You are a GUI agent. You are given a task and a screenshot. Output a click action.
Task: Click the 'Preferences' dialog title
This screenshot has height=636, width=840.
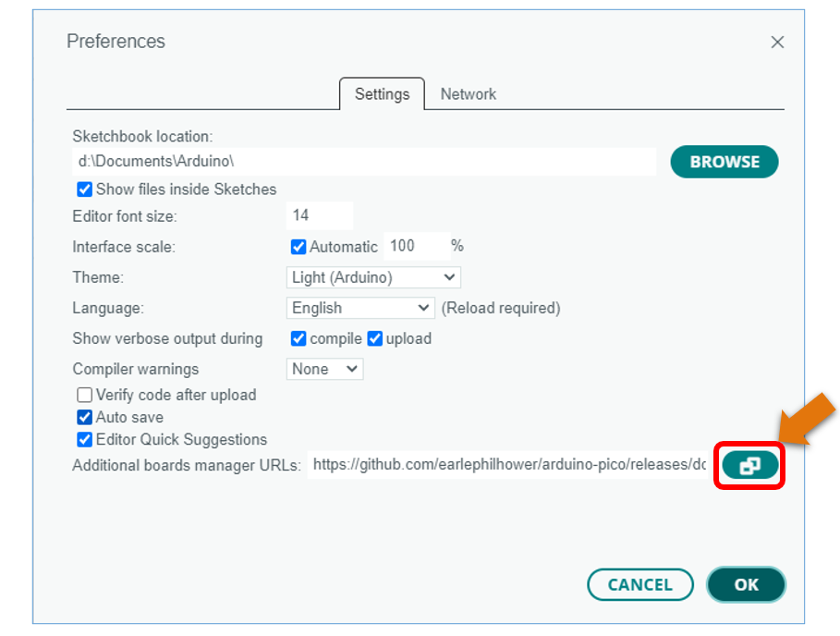tap(116, 42)
